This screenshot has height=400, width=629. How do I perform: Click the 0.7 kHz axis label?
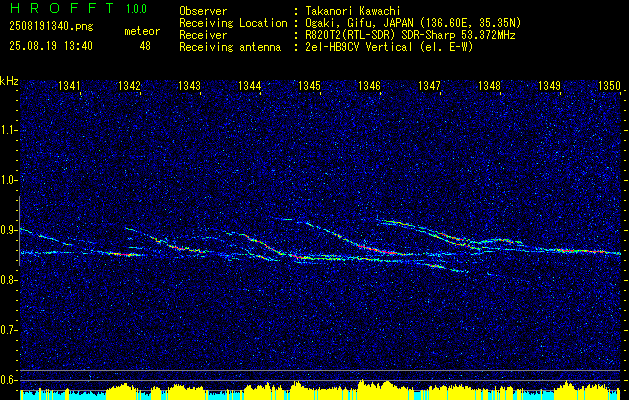(x=9, y=330)
